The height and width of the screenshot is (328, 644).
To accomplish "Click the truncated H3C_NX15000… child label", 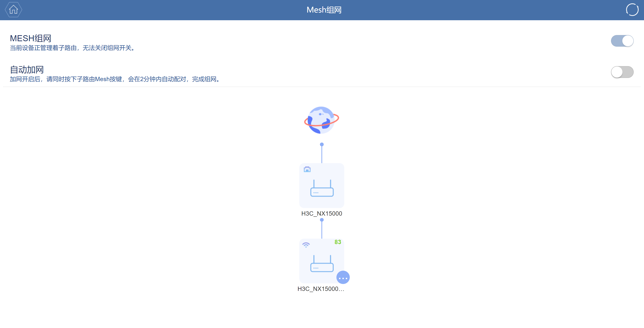I will [321, 289].
